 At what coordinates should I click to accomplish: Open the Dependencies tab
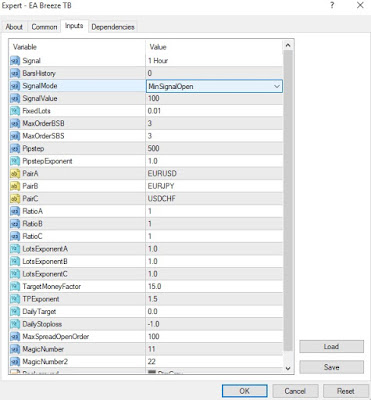pyautogui.click(x=113, y=27)
